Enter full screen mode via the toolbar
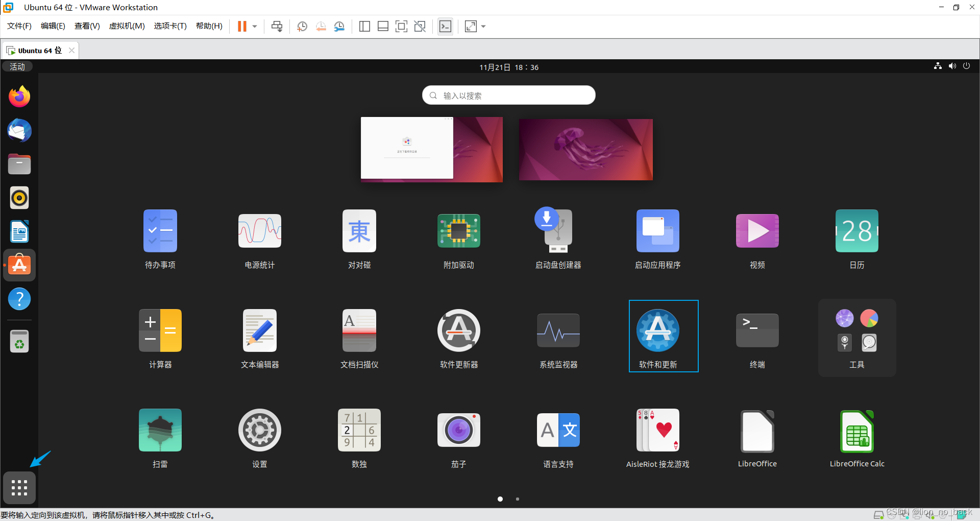 [470, 26]
